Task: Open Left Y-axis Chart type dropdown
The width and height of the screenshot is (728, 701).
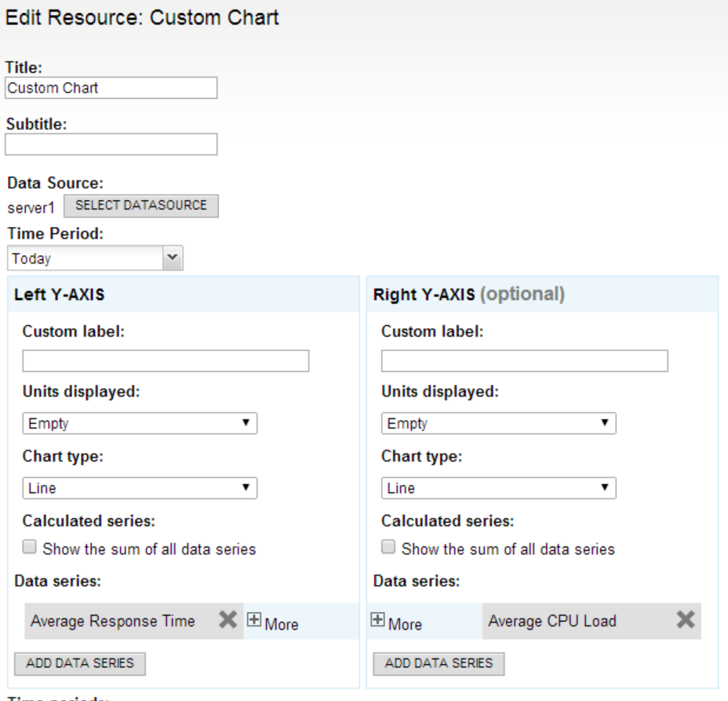Action: click(x=140, y=488)
